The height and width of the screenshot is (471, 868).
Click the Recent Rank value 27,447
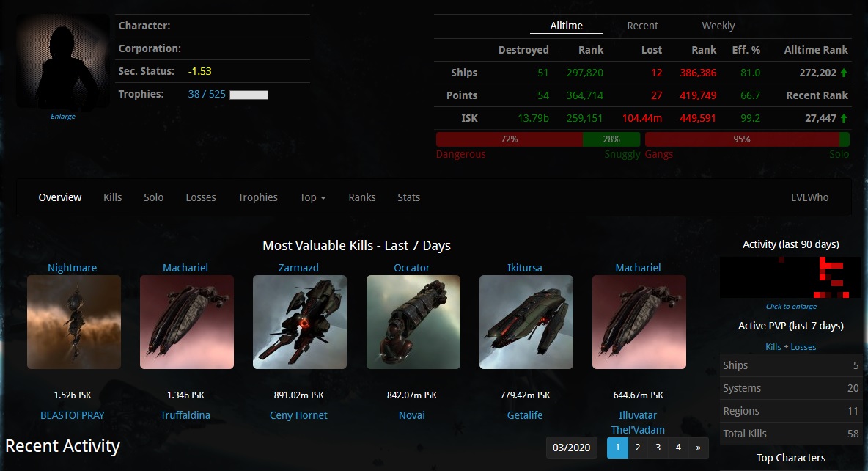820,118
